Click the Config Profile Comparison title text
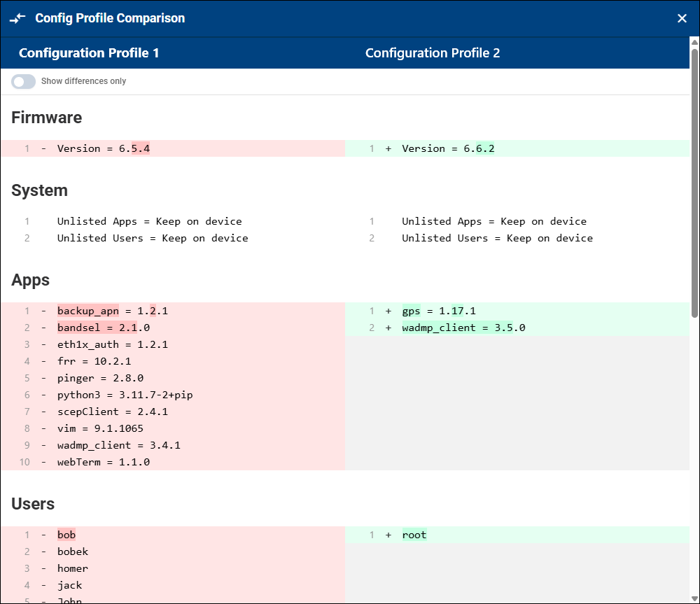 (x=110, y=18)
